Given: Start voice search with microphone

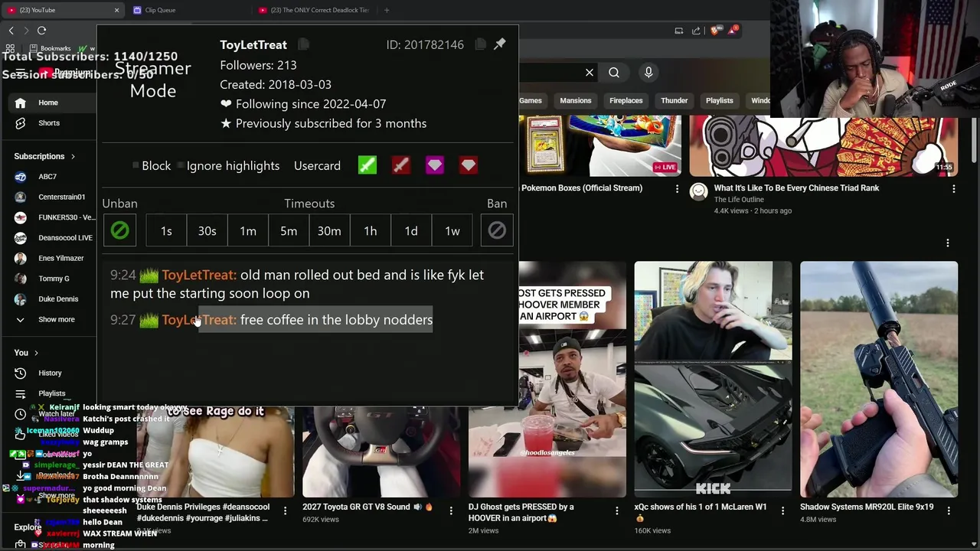Looking at the screenshot, I should [x=648, y=72].
